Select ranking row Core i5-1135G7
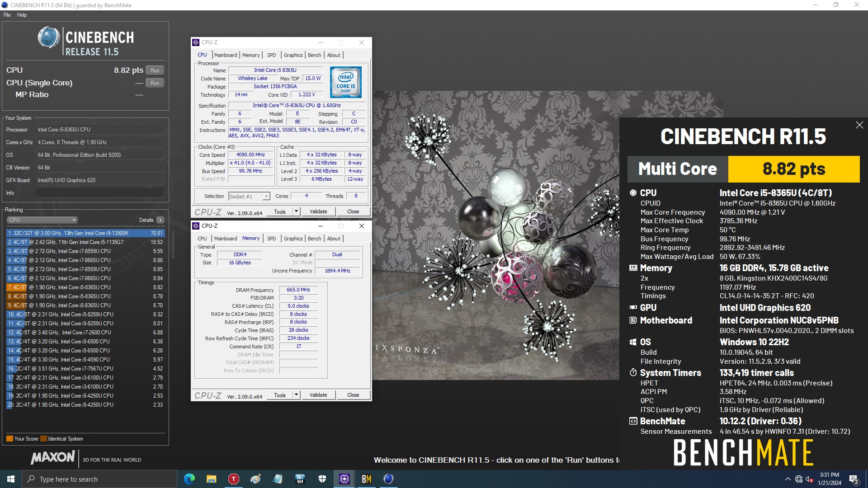Screen dimensions: 868x488 coord(85,242)
